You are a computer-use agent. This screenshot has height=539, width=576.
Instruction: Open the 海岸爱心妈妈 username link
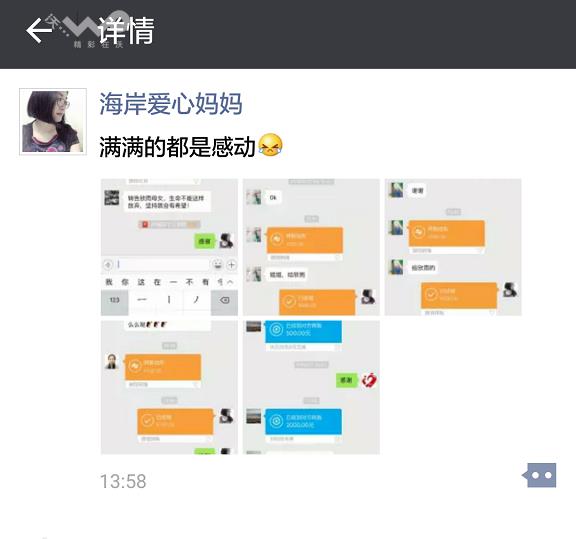[x=171, y=104]
